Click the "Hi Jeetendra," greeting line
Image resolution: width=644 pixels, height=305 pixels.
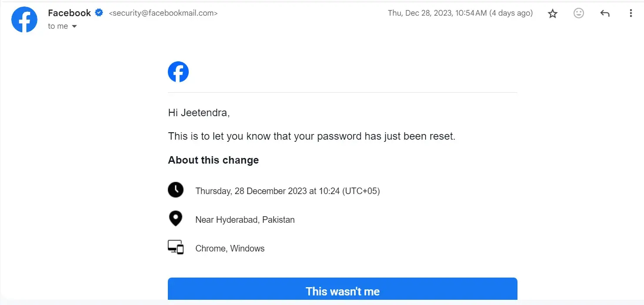(x=199, y=113)
